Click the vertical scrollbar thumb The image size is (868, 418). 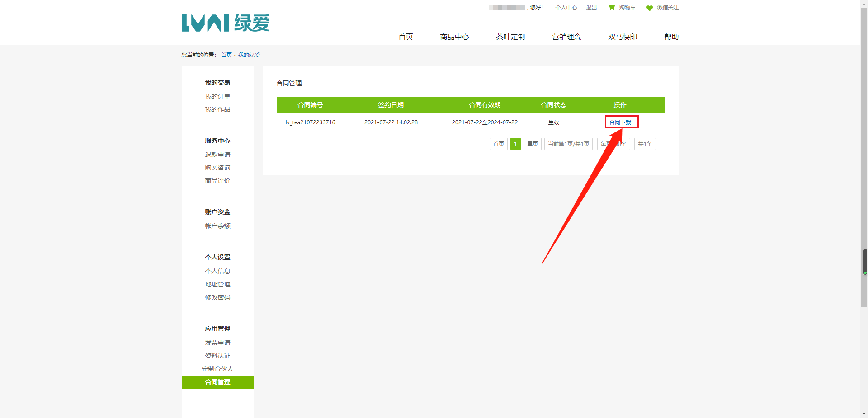864,262
